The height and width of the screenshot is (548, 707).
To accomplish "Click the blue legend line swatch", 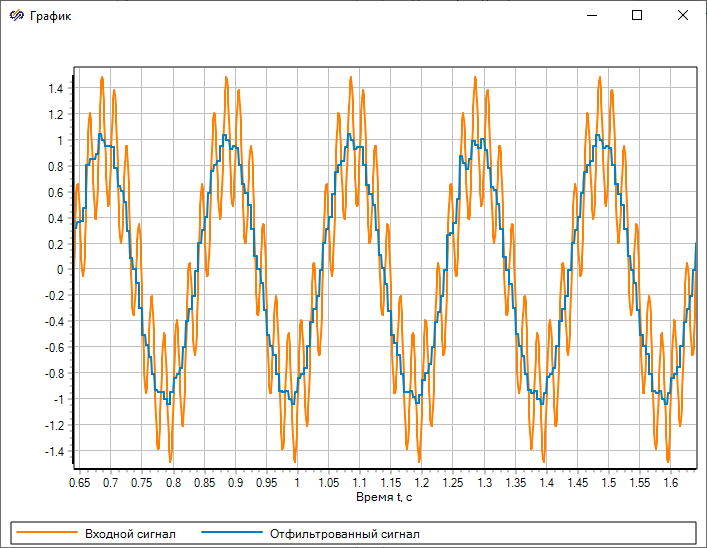I will 231,534.
